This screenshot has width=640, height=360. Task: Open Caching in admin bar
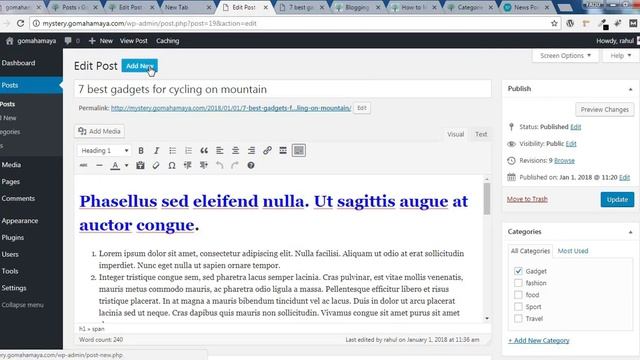click(x=167, y=41)
